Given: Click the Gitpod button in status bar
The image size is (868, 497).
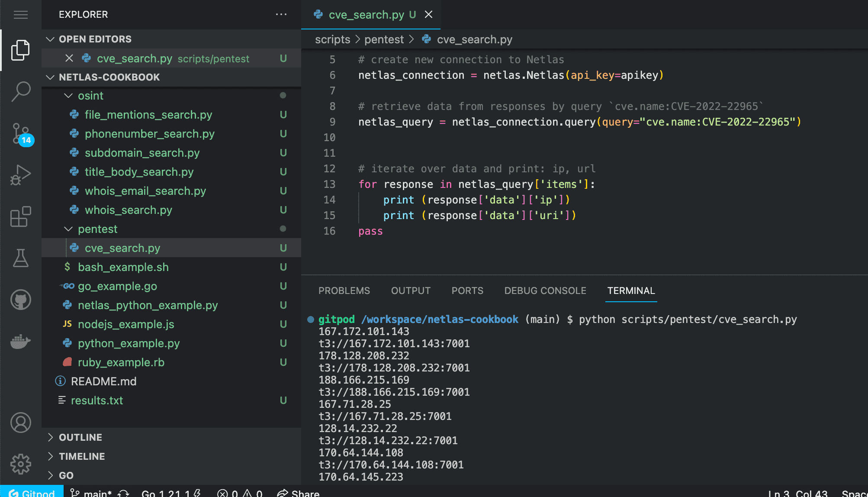Looking at the screenshot, I should click(32, 493).
